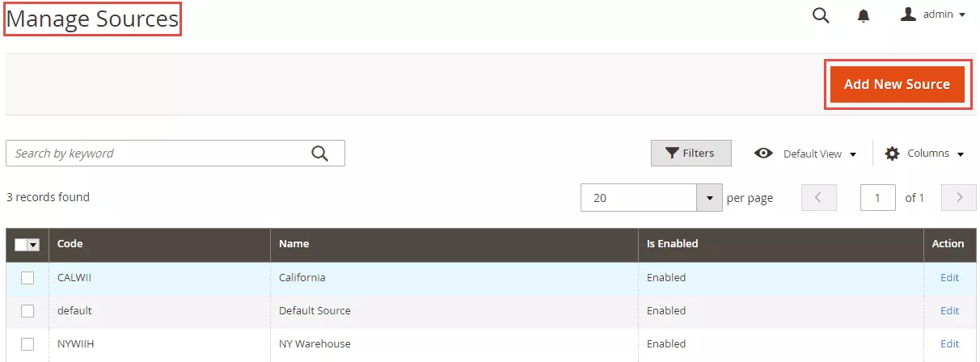The width and height of the screenshot is (980, 362).
Task: Open the admin user account menu
Action: [x=933, y=15]
